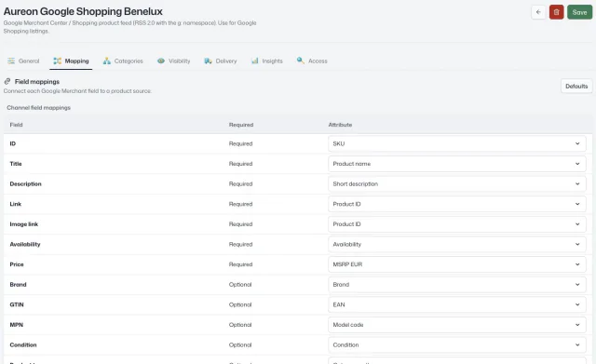
Task: Click the GTIN field label
Action: pos(17,304)
